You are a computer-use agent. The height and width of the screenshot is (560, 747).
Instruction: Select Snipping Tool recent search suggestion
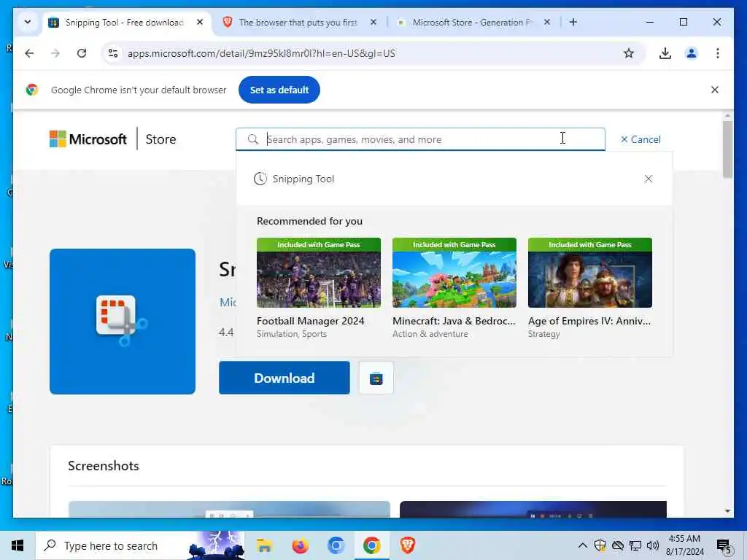[x=303, y=179]
